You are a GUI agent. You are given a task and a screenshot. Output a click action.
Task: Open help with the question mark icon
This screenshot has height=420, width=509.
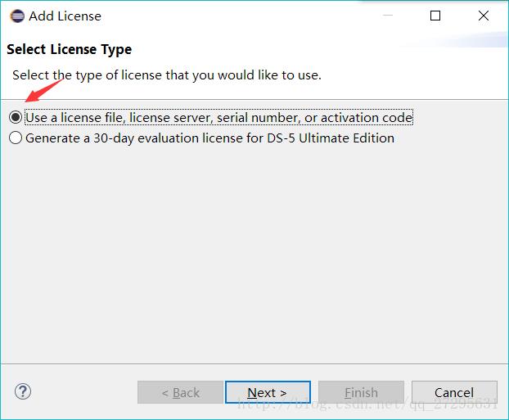coord(23,392)
